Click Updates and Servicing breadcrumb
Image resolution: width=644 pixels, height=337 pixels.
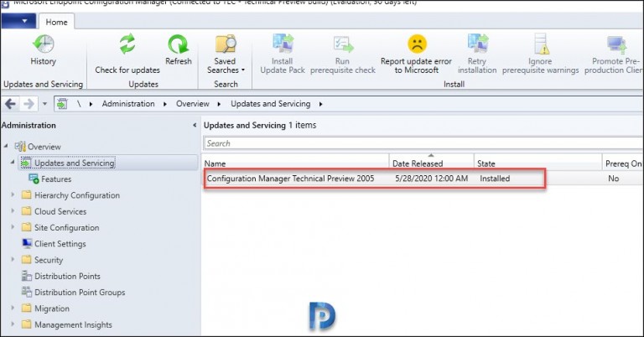pyautogui.click(x=270, y=104)
